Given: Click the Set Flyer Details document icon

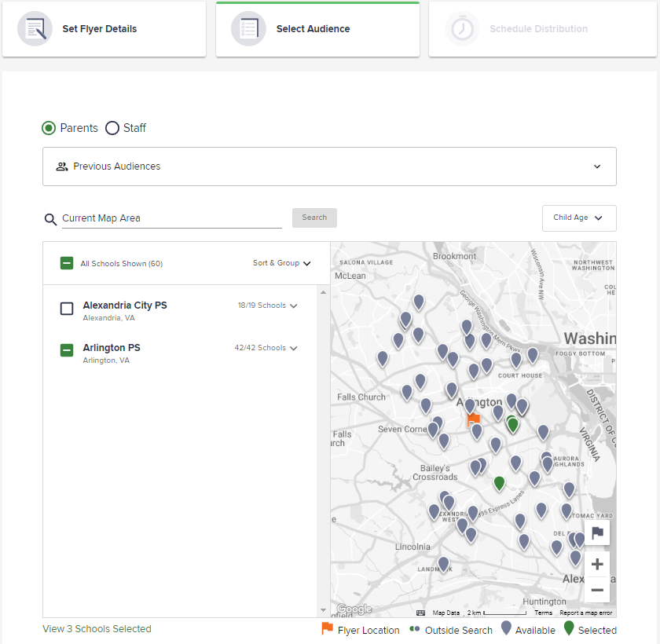Looking at the screenshot, I should click(35, 28).
